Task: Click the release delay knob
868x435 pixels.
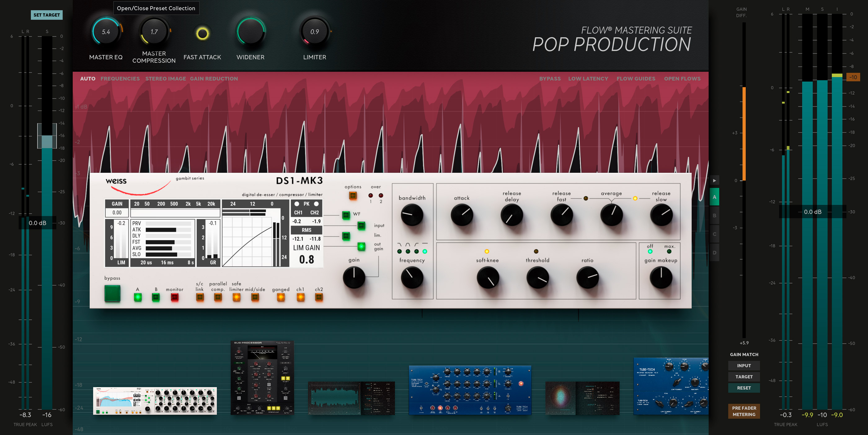Action: (511, 215)
